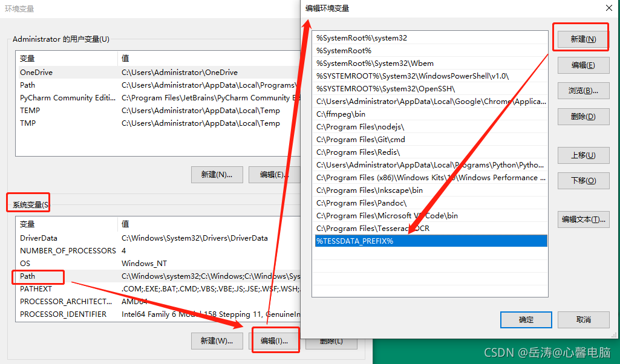This screenshot has height=364, width=620.
Task: Select the OpenSSH path entry
Action: [431, 88]
